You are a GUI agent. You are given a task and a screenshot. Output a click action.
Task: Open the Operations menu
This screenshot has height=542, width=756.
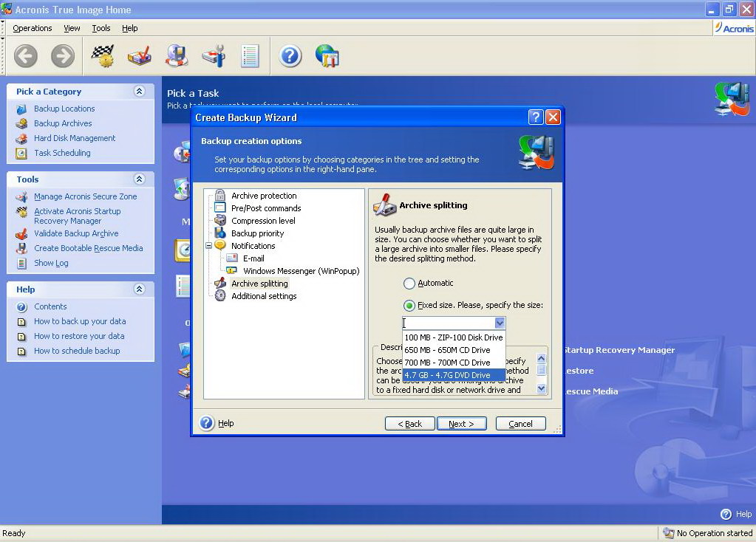pyautogui.click(x=33, y=28)
